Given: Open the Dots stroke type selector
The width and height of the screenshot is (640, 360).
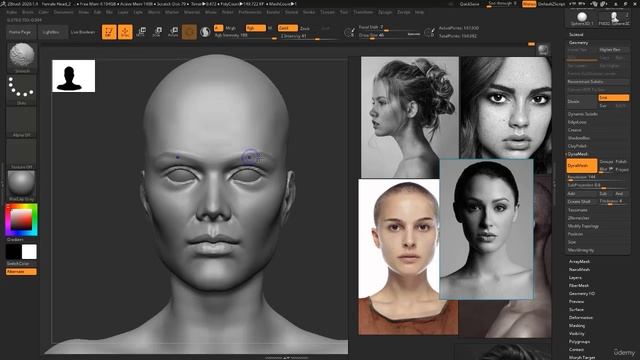Looking at the screenshot, I should [21, 90].
